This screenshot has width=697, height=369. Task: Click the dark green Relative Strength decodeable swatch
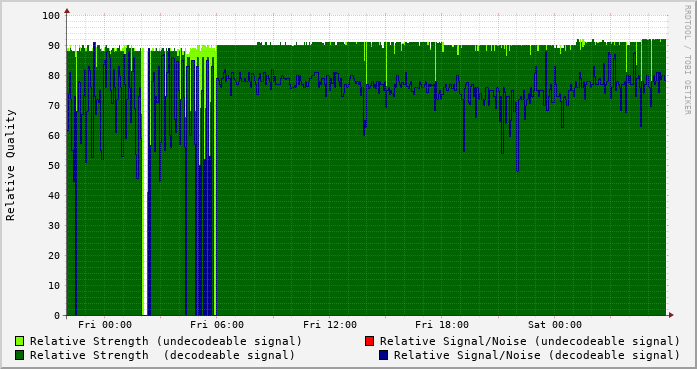[x=20, y=355]
